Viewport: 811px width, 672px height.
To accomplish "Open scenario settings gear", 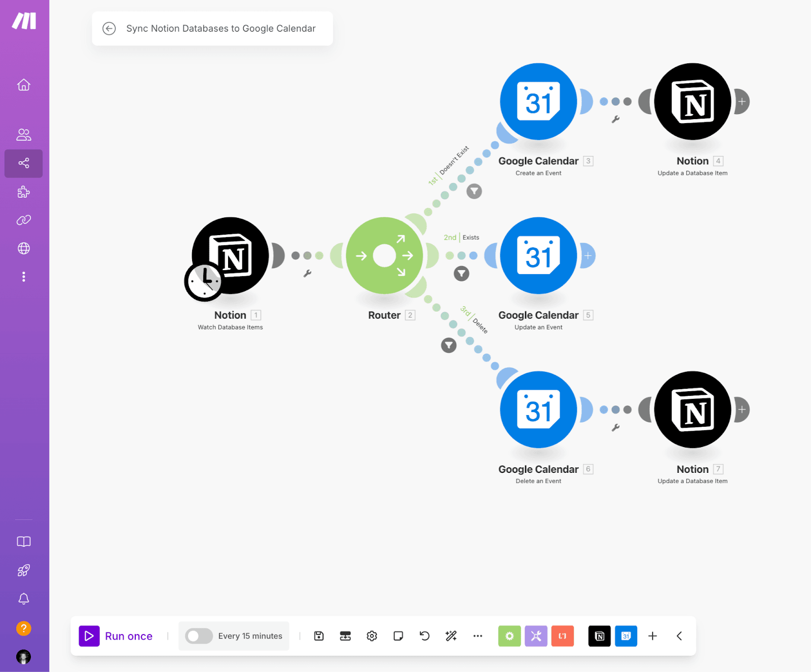I will click(372, 636).
